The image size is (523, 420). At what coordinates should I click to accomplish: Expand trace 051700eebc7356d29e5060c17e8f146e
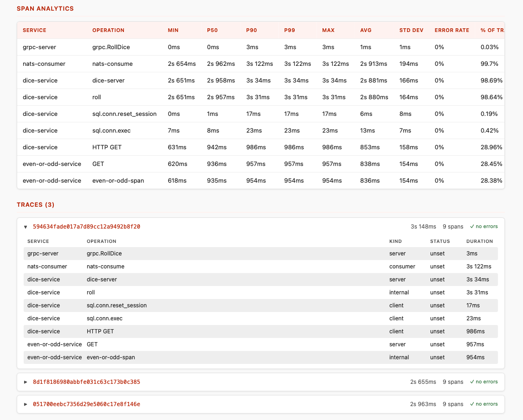(x=26, y=404)
